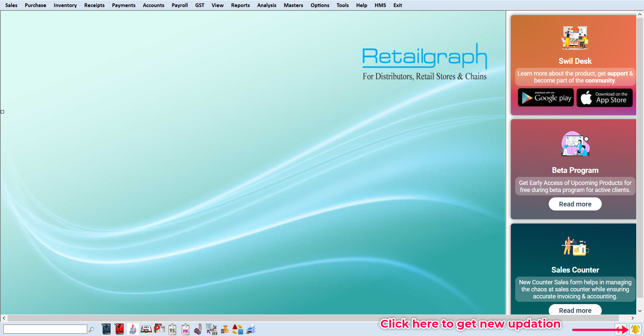
Task: Open the Tools menu
Action: (343, 5)
